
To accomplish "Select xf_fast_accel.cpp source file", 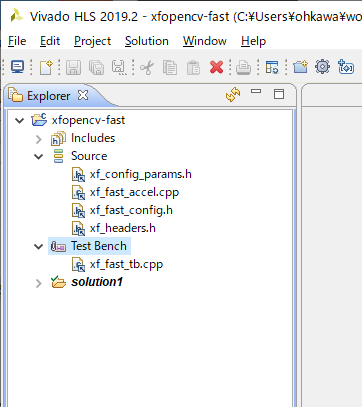I will point(126,192).
